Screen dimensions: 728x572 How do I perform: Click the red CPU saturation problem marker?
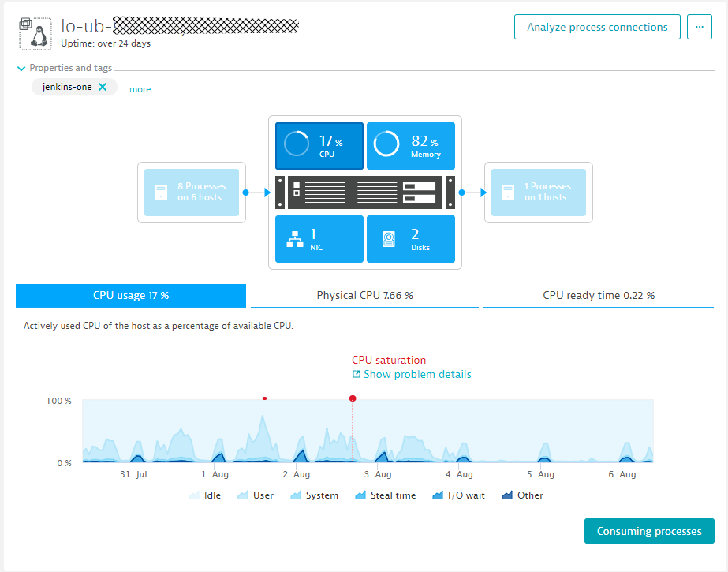[x=353, y=398]
